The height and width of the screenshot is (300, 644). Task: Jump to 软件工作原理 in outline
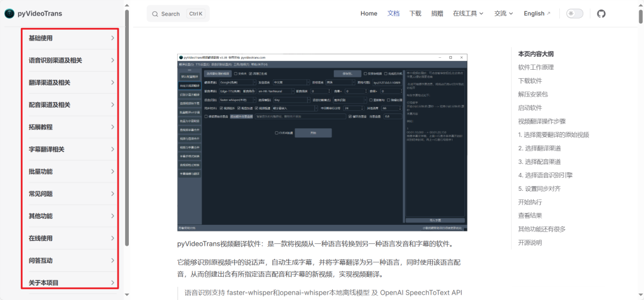click(x=536, y=67)
